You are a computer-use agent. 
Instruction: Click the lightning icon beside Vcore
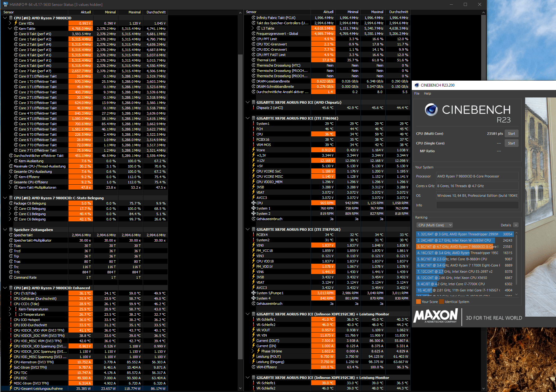[254, 150]
